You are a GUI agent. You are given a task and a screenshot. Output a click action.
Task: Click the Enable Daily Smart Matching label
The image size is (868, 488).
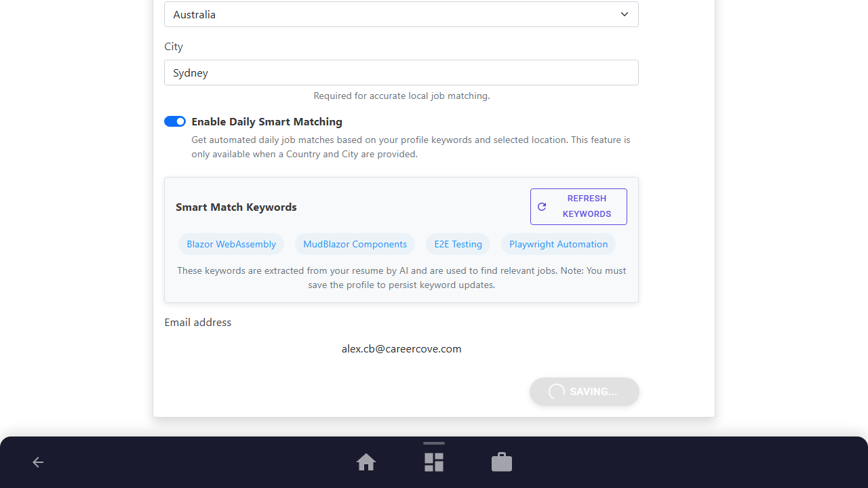click(267, 121)
